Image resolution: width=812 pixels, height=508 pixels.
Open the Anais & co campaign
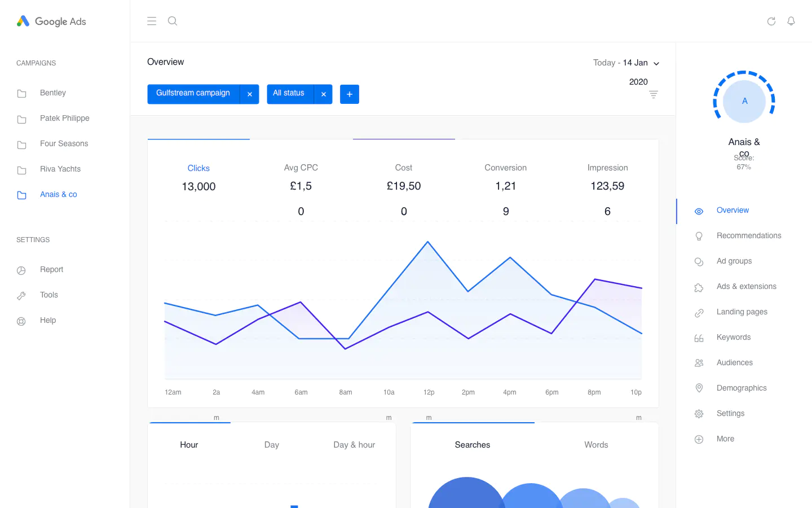click(x=59, y=194)
